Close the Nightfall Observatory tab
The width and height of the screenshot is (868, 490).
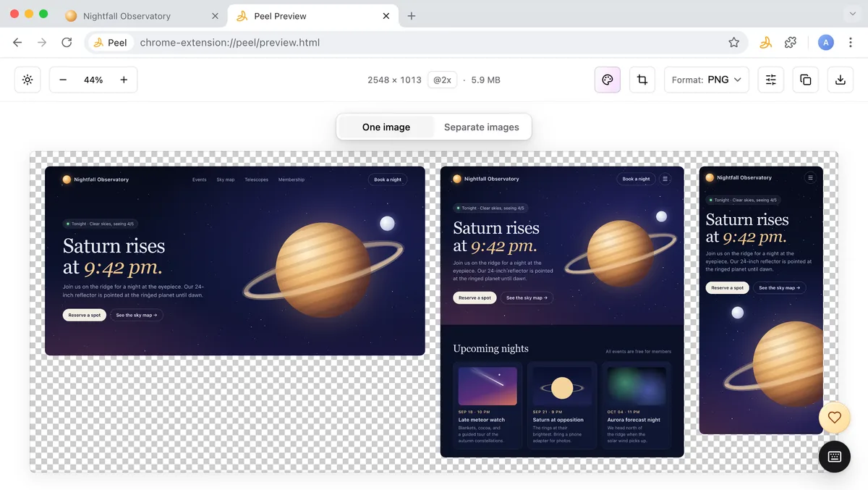tap(216, 16)
